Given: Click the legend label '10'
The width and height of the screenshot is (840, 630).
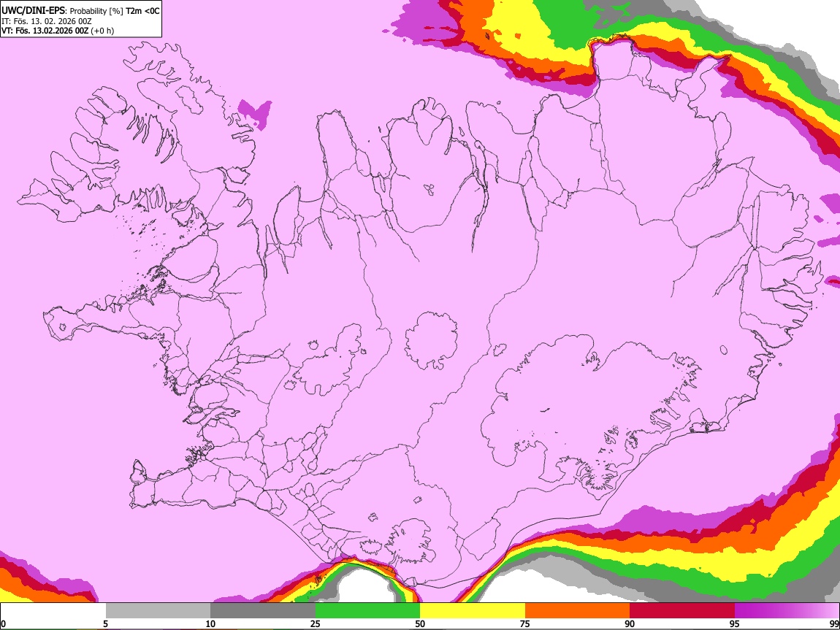Looking at the screenshot, I should click(x=210, y=624).
